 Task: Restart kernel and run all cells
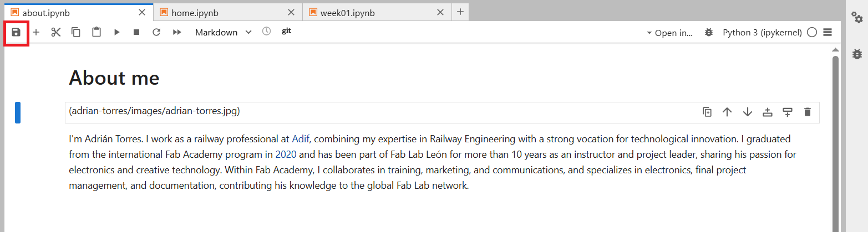pos(177,33)
